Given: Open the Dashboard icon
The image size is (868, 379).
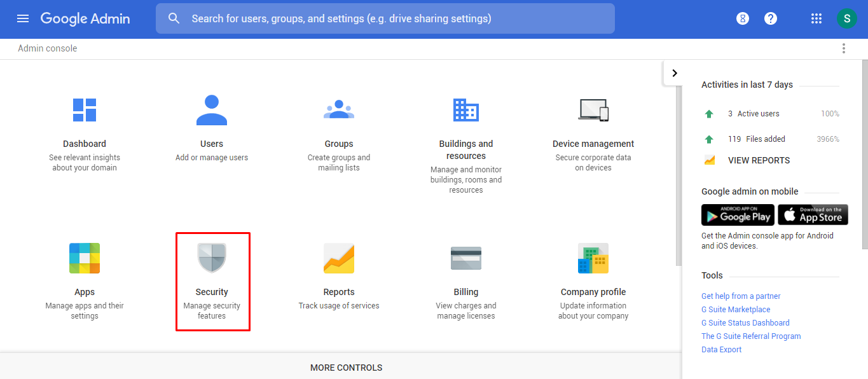Looking at the screenshot, I should click(85, 110).
